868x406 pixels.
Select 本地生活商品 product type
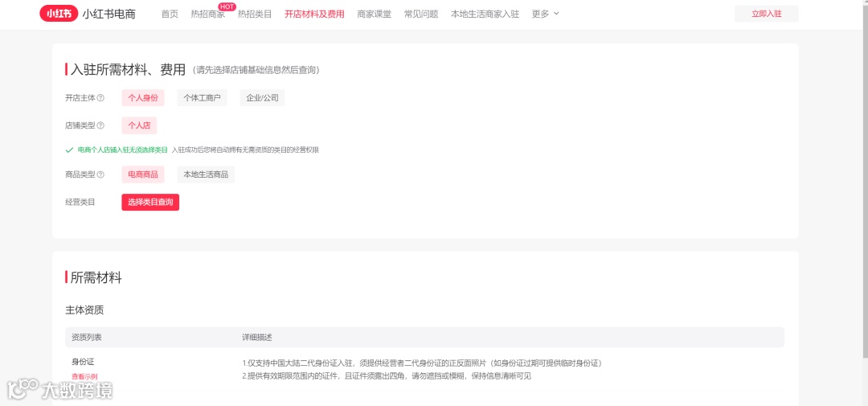(x=206, y=174)
